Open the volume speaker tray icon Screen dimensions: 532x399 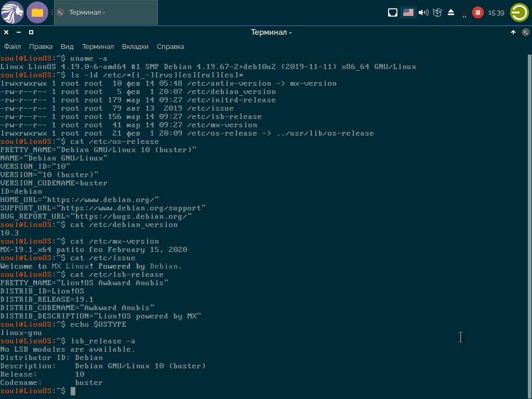pyautogui.click(x=423, y=12)
